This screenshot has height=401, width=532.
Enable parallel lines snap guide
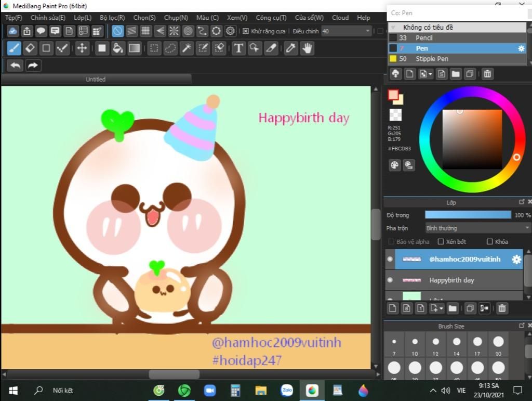131,31
